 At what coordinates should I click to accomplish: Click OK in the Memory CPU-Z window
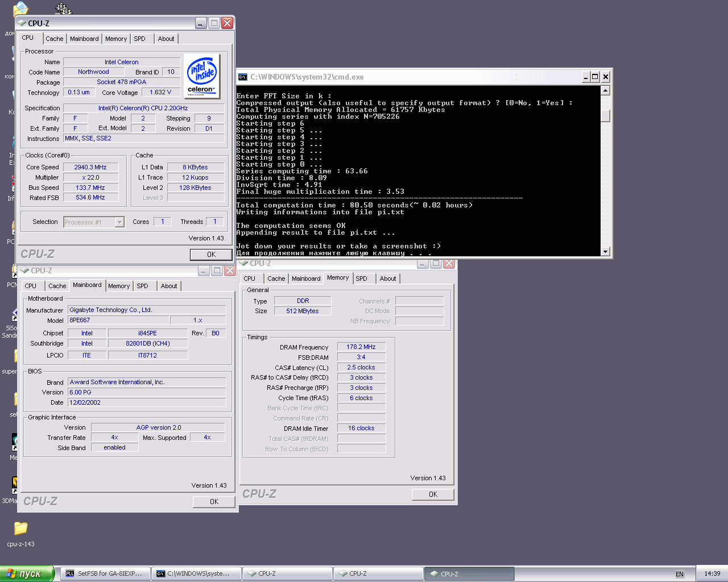433,494
